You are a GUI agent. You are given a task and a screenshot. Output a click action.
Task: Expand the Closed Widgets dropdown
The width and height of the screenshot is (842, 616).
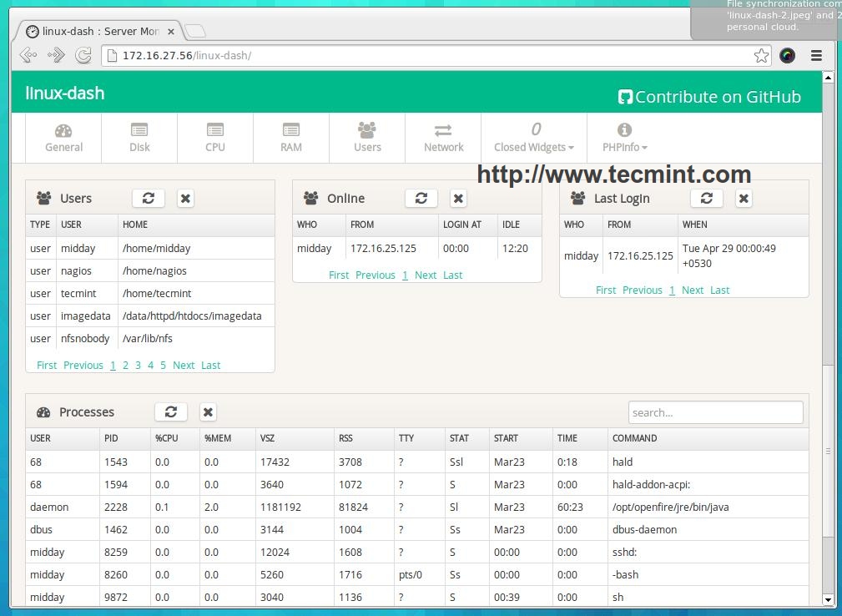[534, 138]
